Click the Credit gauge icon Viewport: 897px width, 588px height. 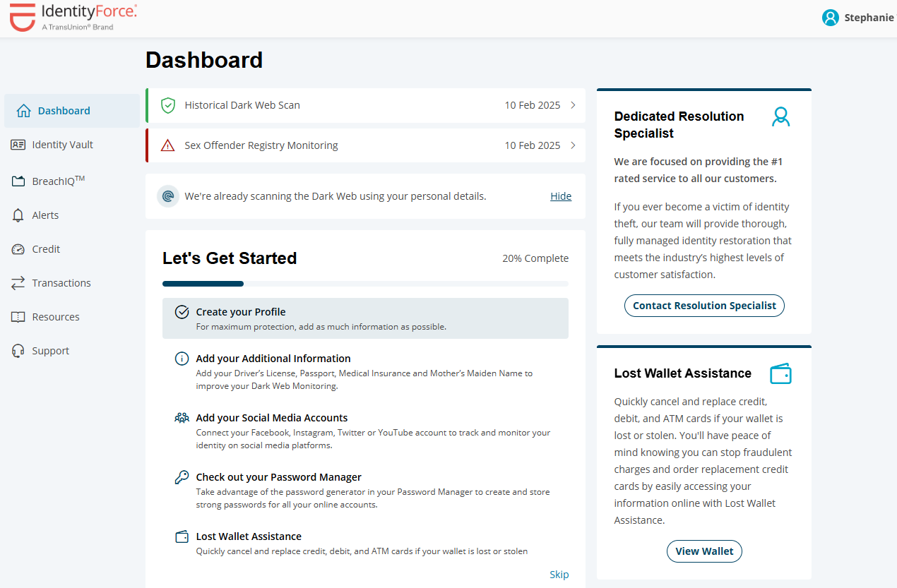tap(18, 249)
